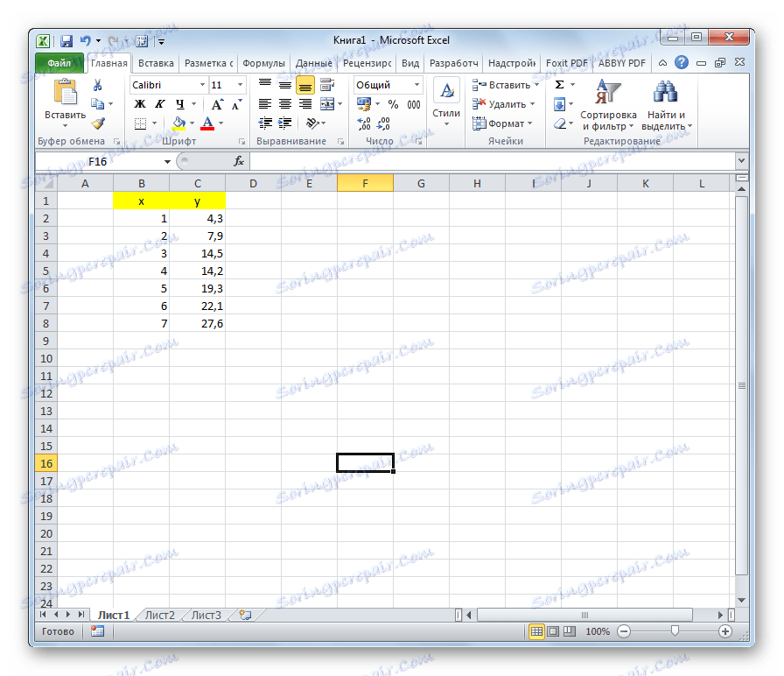Viewport: 784px width, 676px height.
Task: Decrease font size with the small A icon
Action: coord(236,104)
